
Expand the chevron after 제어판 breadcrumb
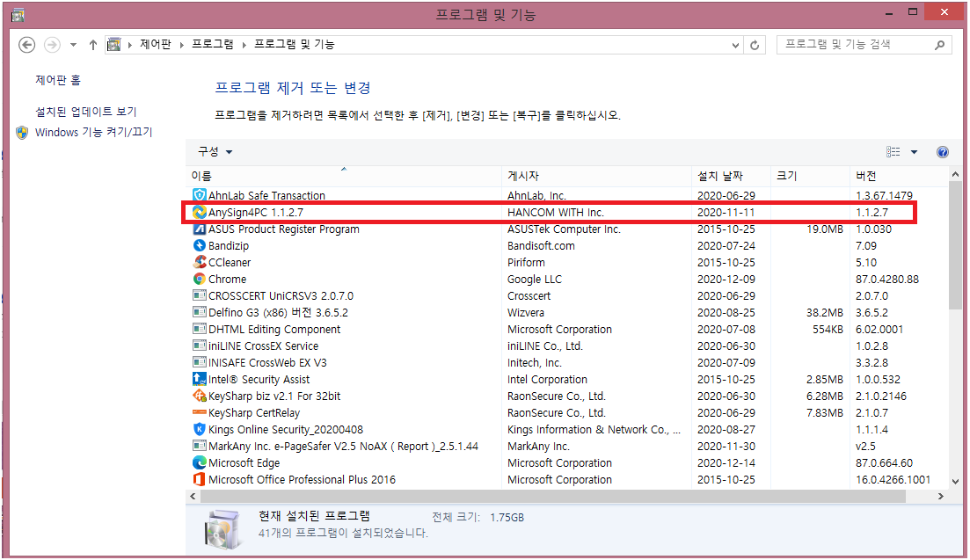click(x=182, y=45)
